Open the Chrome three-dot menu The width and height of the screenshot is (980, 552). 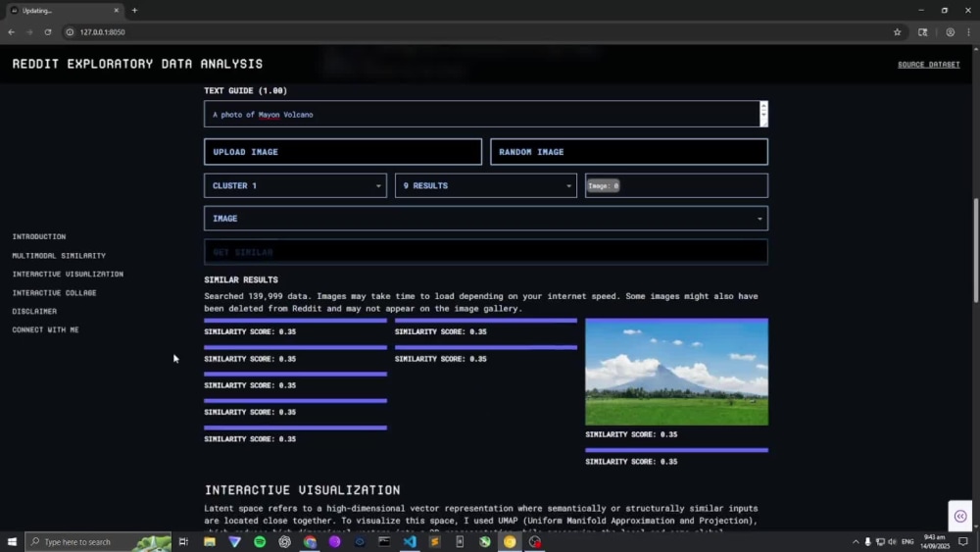(969, 32)
